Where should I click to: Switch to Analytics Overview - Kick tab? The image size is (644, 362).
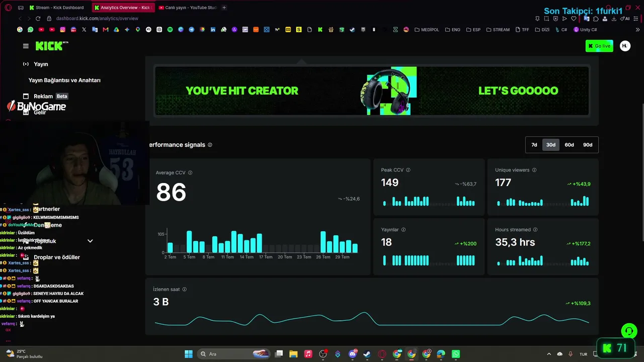124,8
